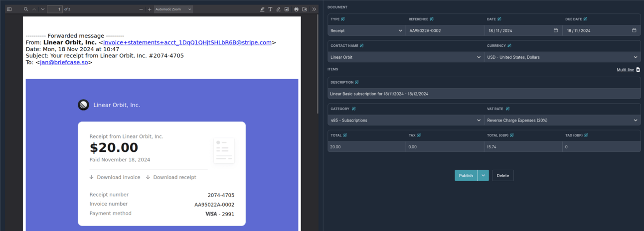Switch items to Multi-line mode

[x=625, y=70]
